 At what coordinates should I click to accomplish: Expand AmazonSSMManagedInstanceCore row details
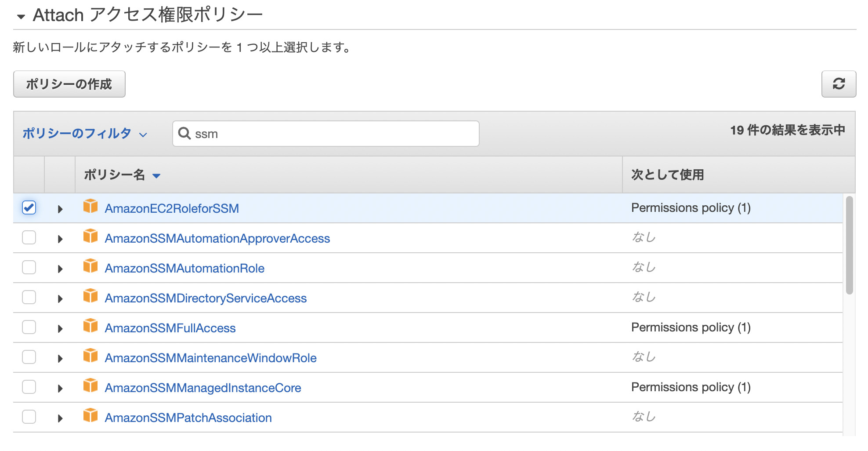click(x=60, y=389)
